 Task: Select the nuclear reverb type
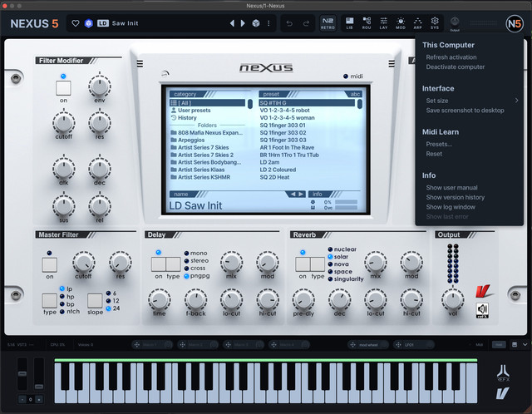pyautogui.click(x=342, y=249)
